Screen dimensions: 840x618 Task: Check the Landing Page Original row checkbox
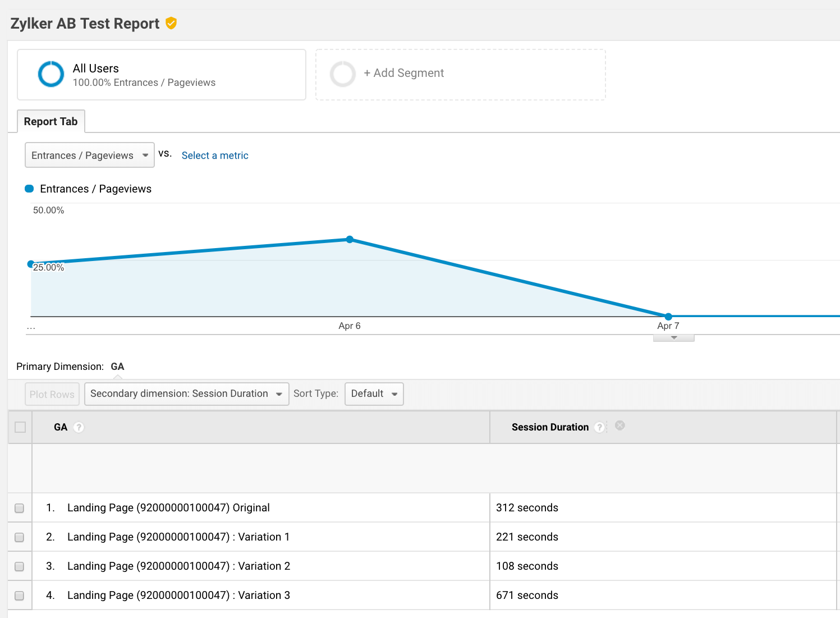[x=19, y=508]
